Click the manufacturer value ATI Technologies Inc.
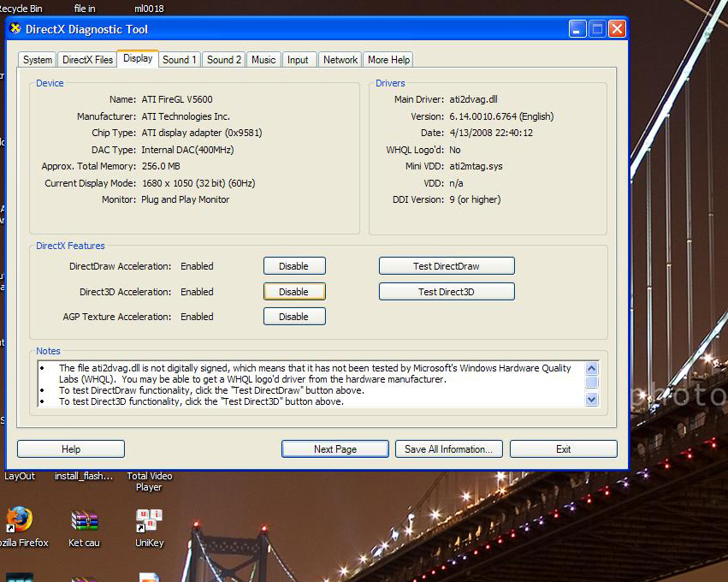 point(186,116)
